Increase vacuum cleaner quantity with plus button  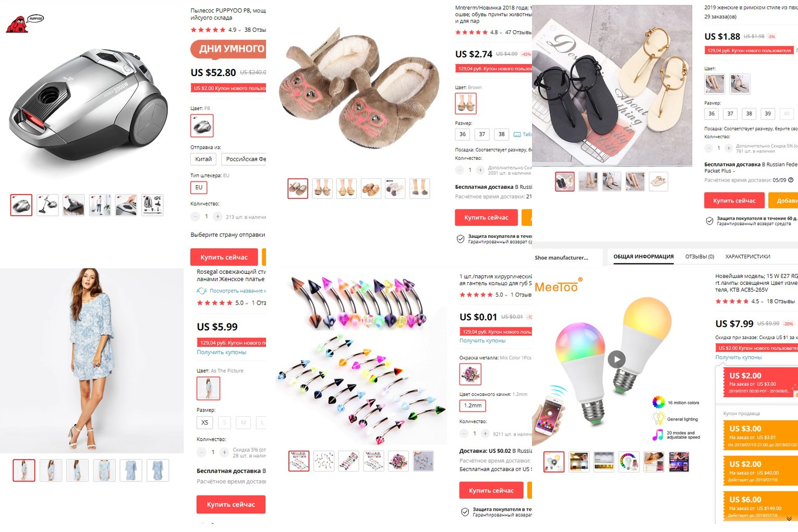coord(218,216)
